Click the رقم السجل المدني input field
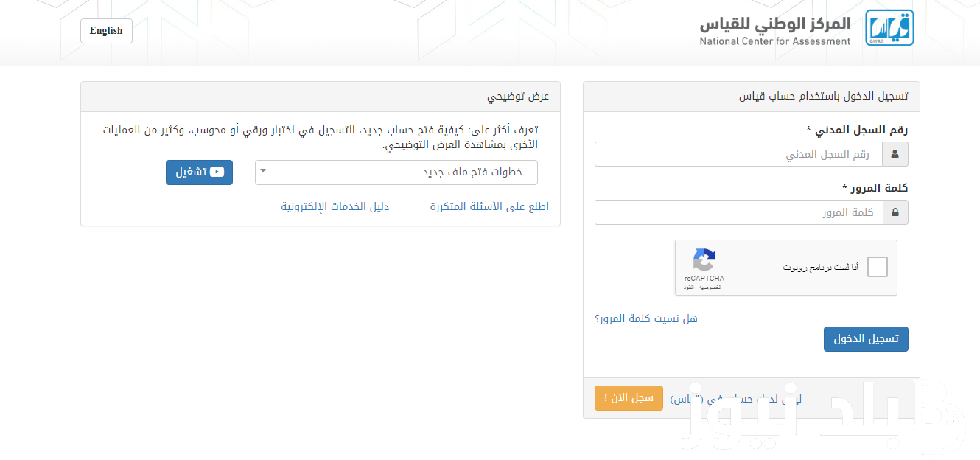Screen dimensions: 980x460 [738, 154]
